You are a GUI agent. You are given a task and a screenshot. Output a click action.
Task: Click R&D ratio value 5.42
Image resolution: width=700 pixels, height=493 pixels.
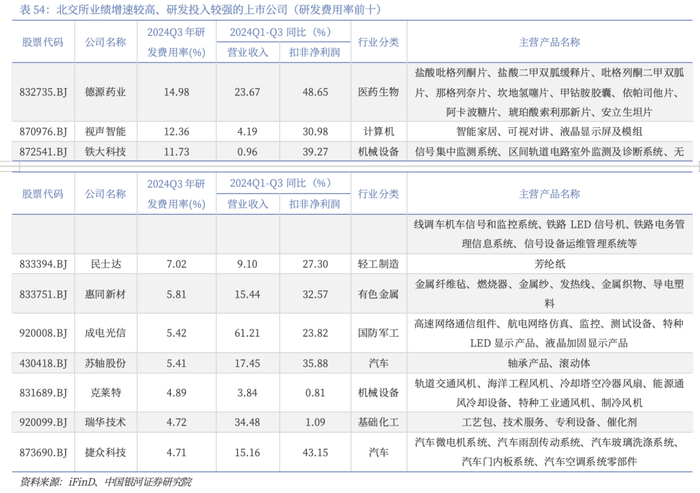176,333
